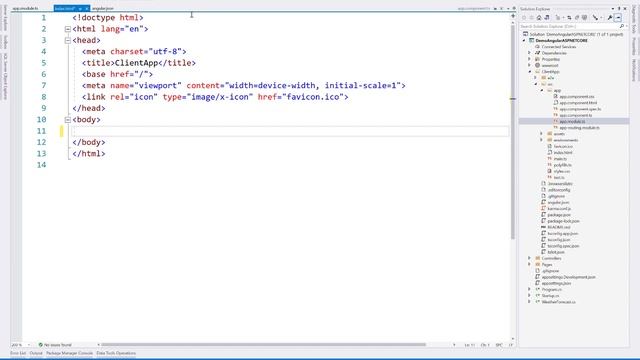
Task: Click the Home icon in Solution Explorer toolbar
Action: pos(539,18)
